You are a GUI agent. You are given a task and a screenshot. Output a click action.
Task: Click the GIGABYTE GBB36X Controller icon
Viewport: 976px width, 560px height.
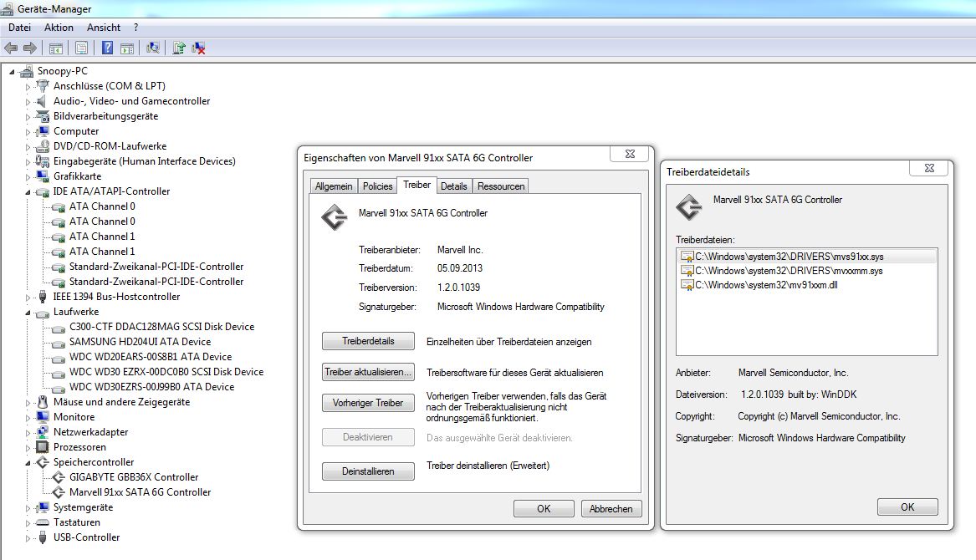coord(59,477)
